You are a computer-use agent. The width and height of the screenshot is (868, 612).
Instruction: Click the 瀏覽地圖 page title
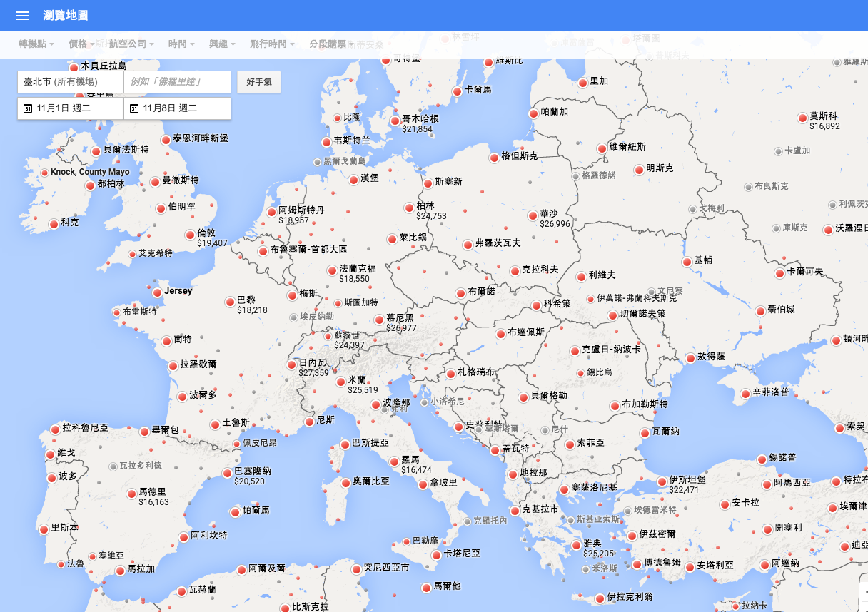[66, 16]
